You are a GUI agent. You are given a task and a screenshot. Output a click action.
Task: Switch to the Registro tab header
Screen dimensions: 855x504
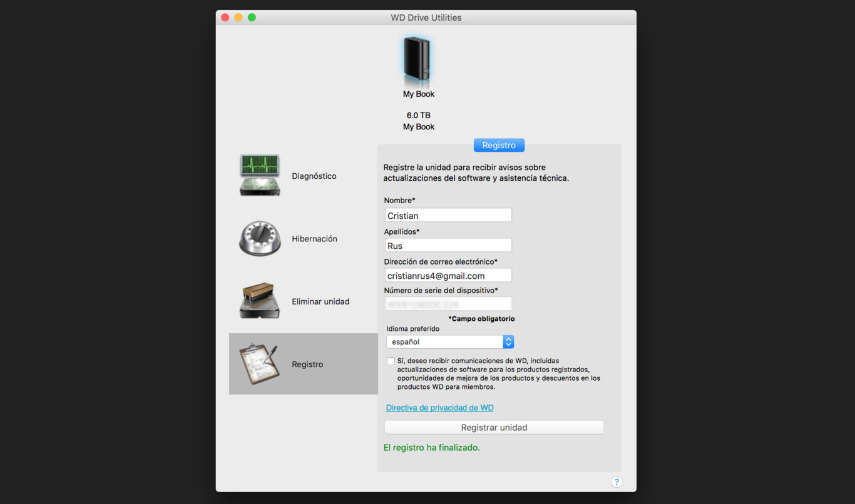[499, 145]
